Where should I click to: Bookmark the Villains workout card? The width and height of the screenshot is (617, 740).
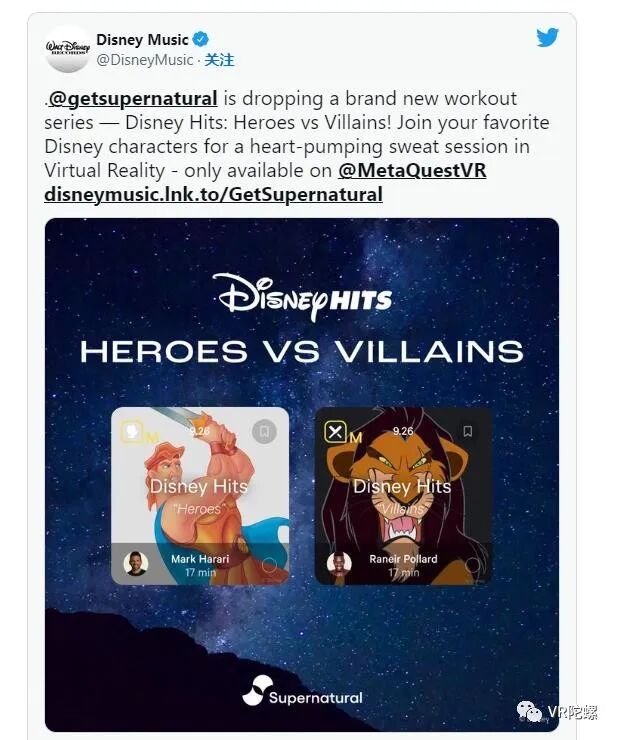click(x=467, y=431)
